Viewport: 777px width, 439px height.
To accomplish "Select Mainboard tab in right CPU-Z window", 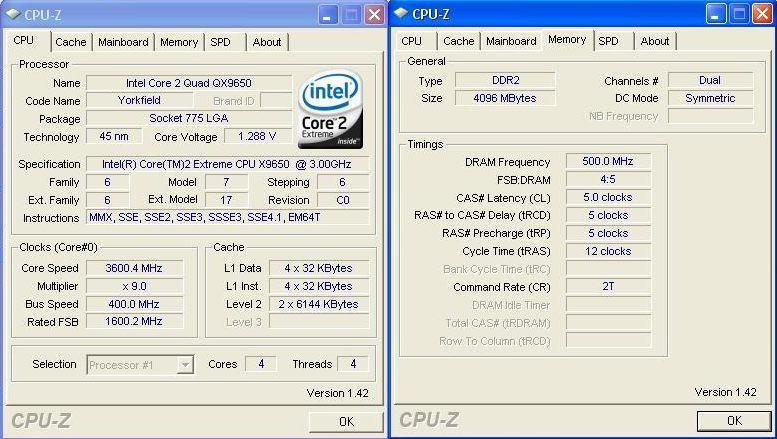I will [x=511, y=41].
